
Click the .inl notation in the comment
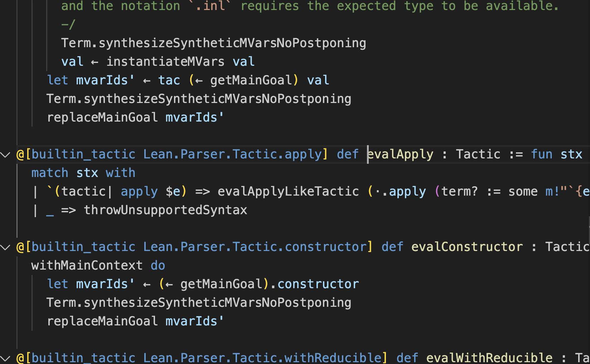tap(211, 6)
